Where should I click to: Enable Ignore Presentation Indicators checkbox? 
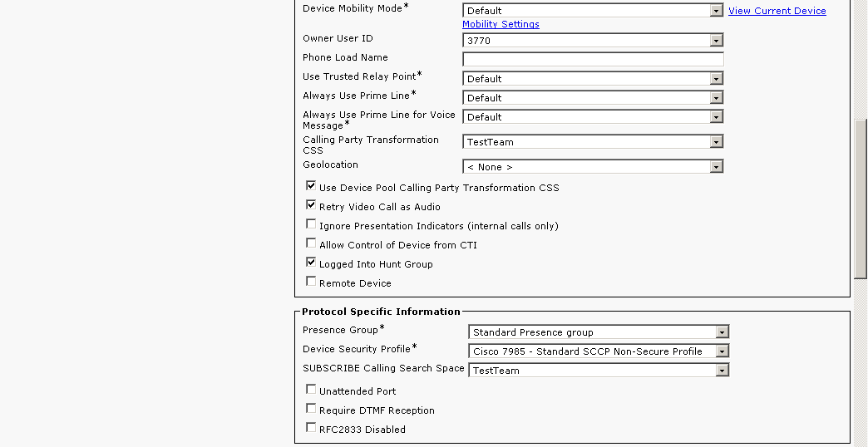(311, 225)
